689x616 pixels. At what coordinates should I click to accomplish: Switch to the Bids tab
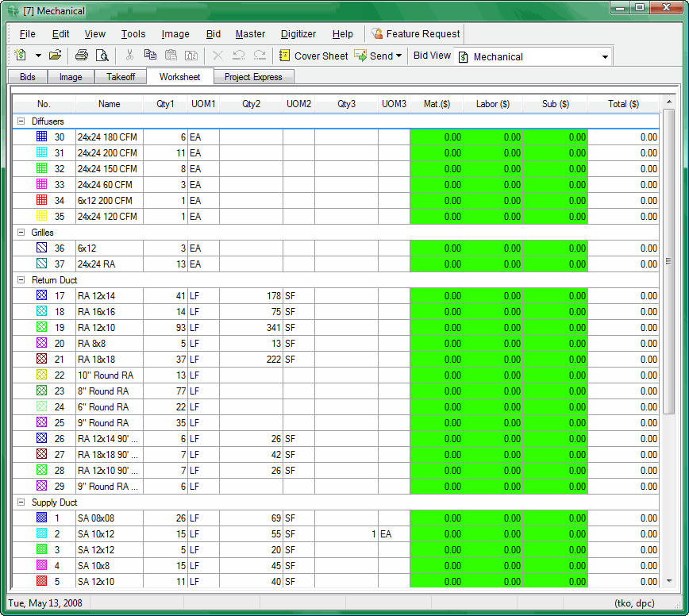pos(28,77)
